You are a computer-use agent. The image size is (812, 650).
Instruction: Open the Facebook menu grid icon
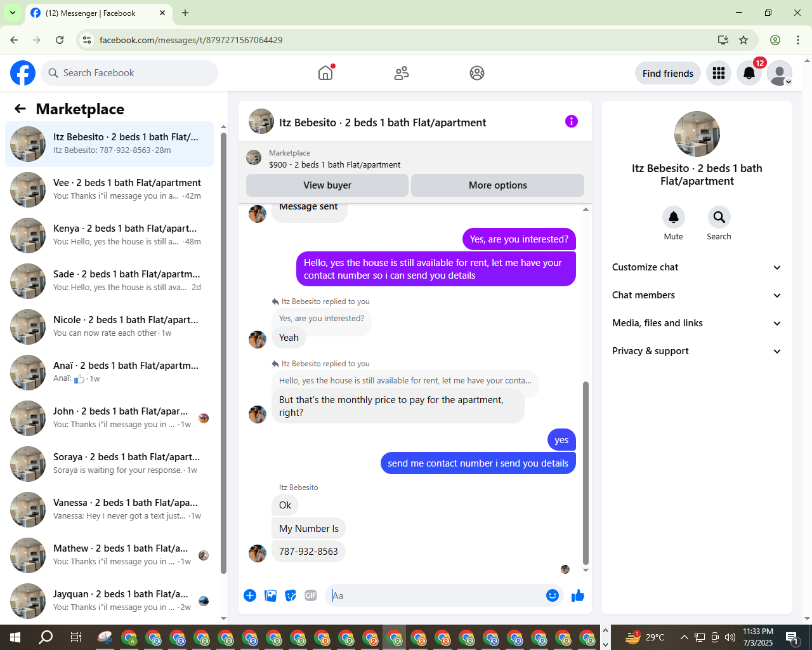tap(719, 73)
